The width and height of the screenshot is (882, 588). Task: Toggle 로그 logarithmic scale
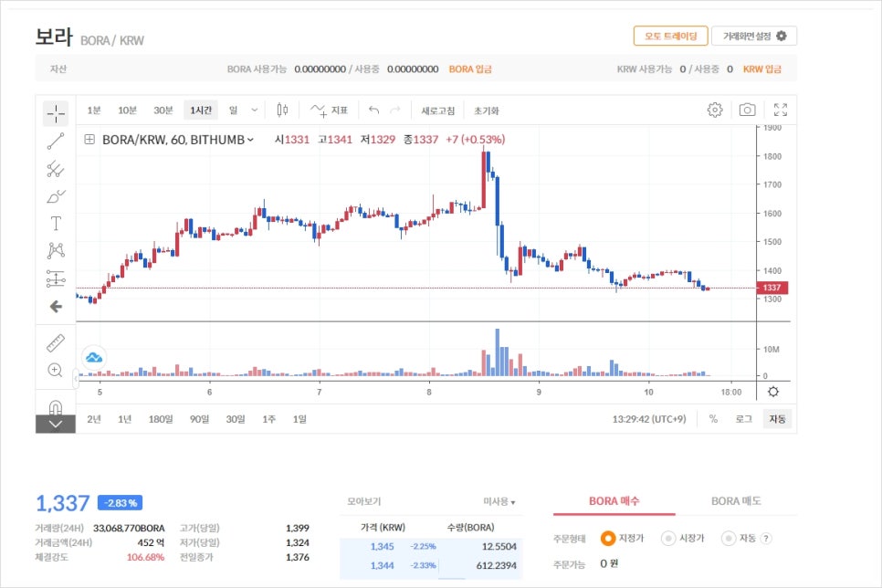coord(743,419)
